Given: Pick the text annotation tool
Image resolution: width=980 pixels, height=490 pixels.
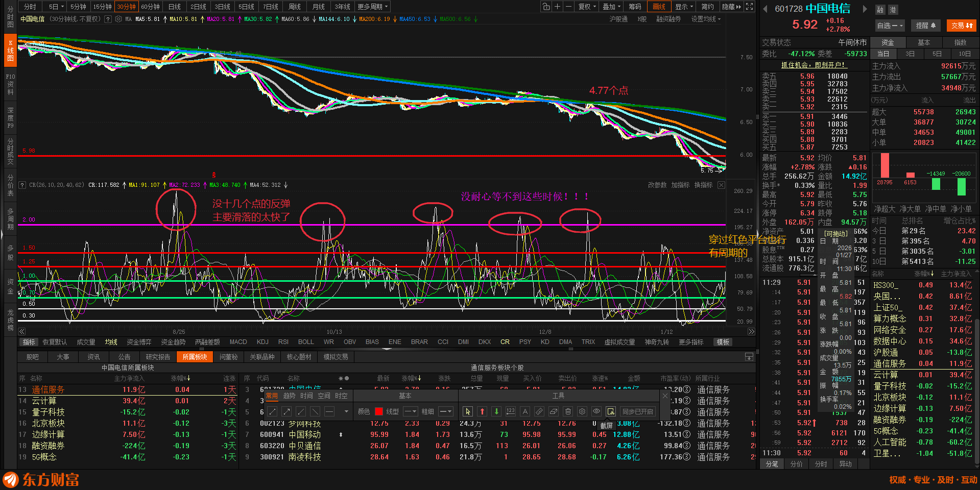Looking at the screenshot, I should 525,411.
